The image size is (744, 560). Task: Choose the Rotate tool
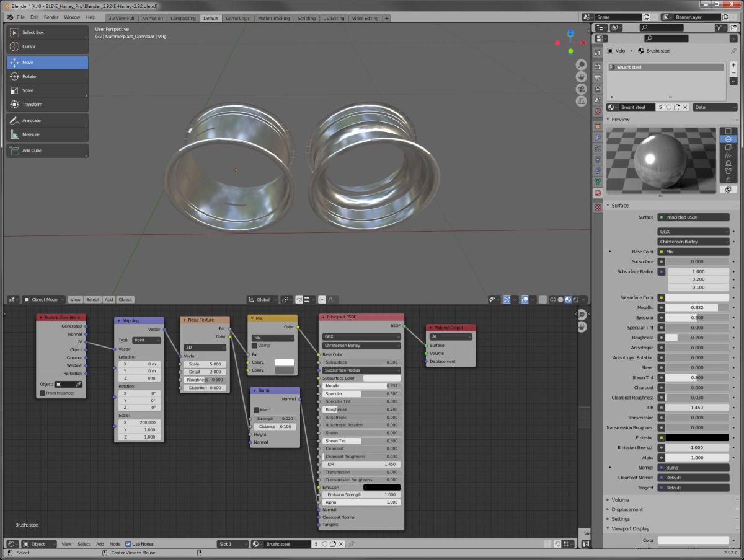[x=47, y=76]
